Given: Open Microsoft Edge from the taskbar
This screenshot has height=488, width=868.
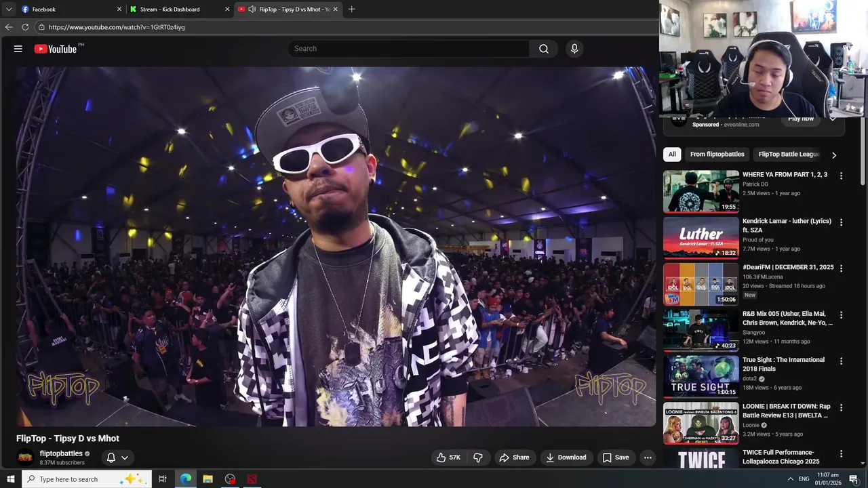Looking at the screenshot, I should click(186, 479).
